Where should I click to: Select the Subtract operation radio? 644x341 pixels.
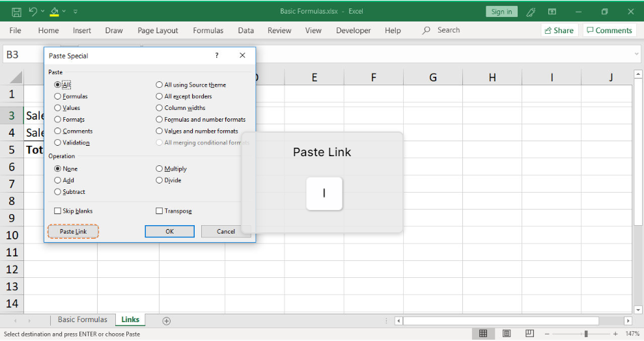[70, 191]
